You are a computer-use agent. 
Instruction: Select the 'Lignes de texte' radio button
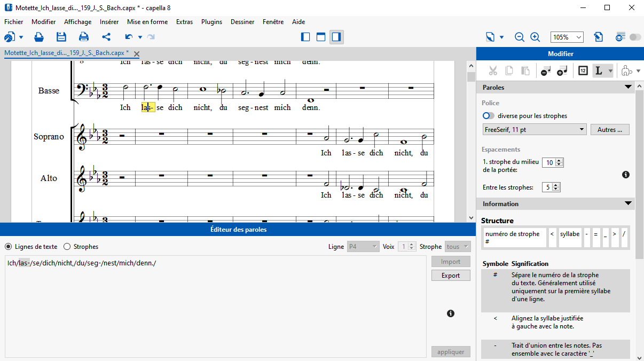pos(8,247)
